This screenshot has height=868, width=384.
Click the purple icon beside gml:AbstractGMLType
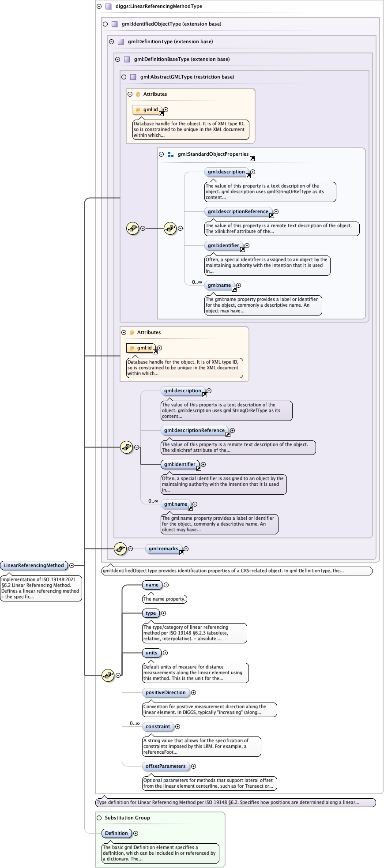point(133,77)
